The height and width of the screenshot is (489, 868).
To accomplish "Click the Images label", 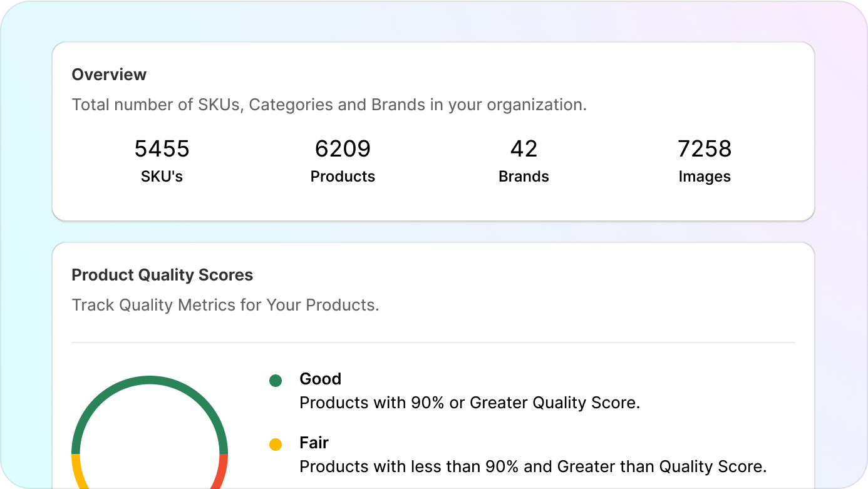I will 705,177.
